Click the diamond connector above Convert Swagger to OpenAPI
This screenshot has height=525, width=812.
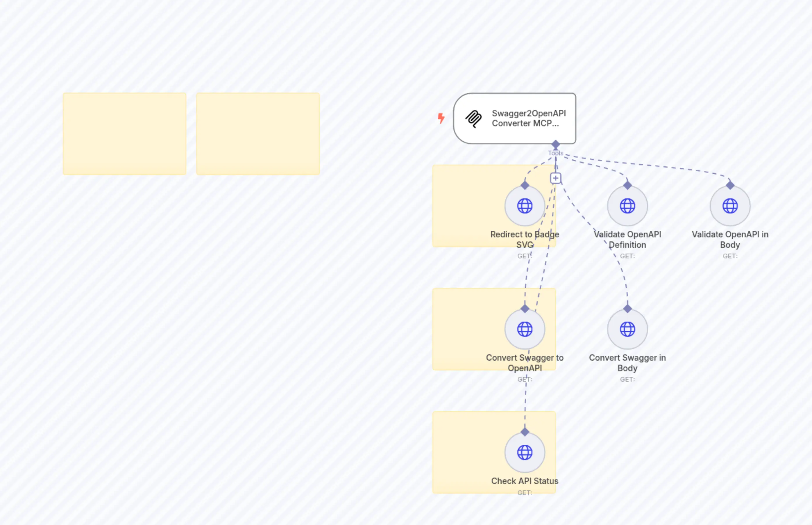525,309
